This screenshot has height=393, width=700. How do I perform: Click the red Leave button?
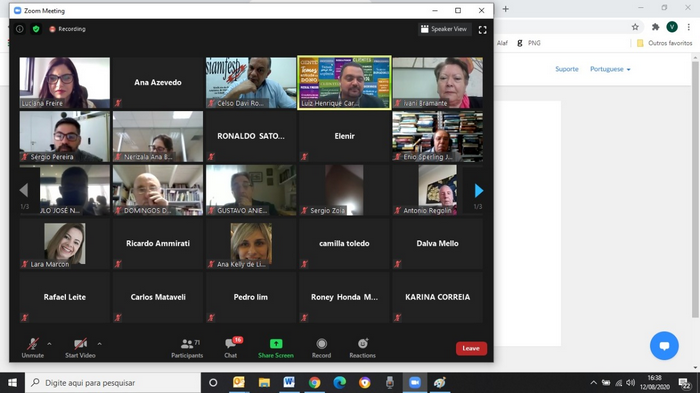click(471, 348)
